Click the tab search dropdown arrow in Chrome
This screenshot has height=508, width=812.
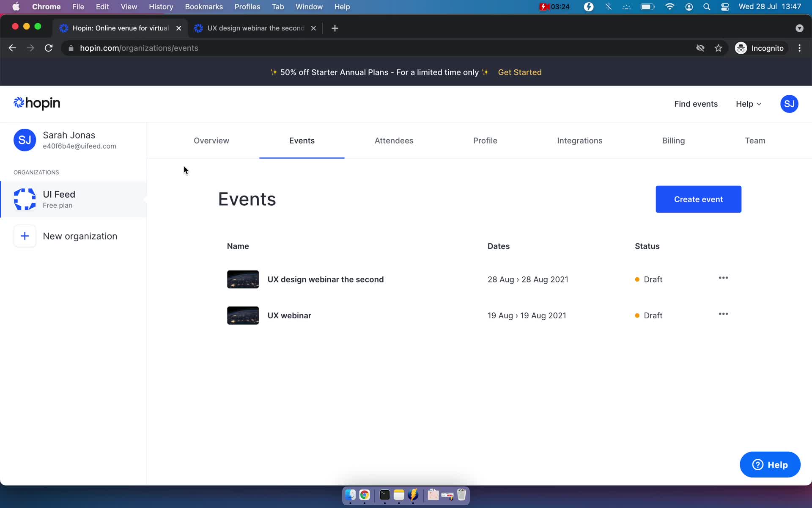click(799, 28)
